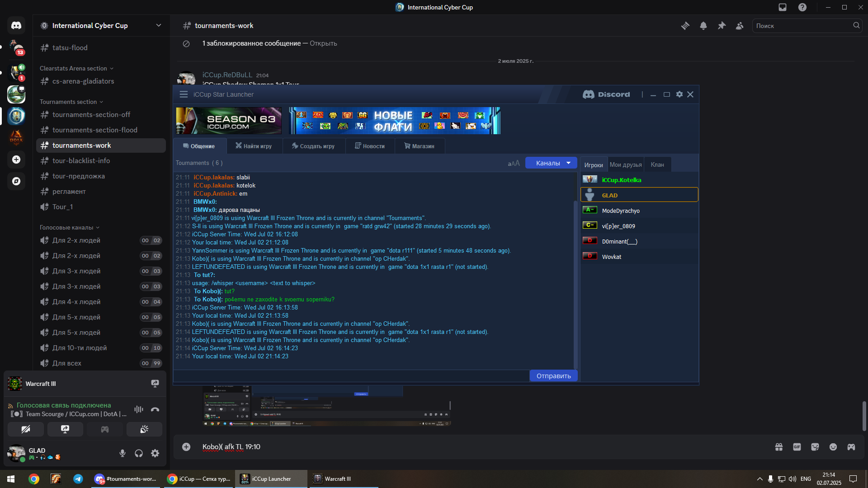Open регламент channel
Image resolution: width=868 pixels, height=488 pixels.
(x=101, y=192)
